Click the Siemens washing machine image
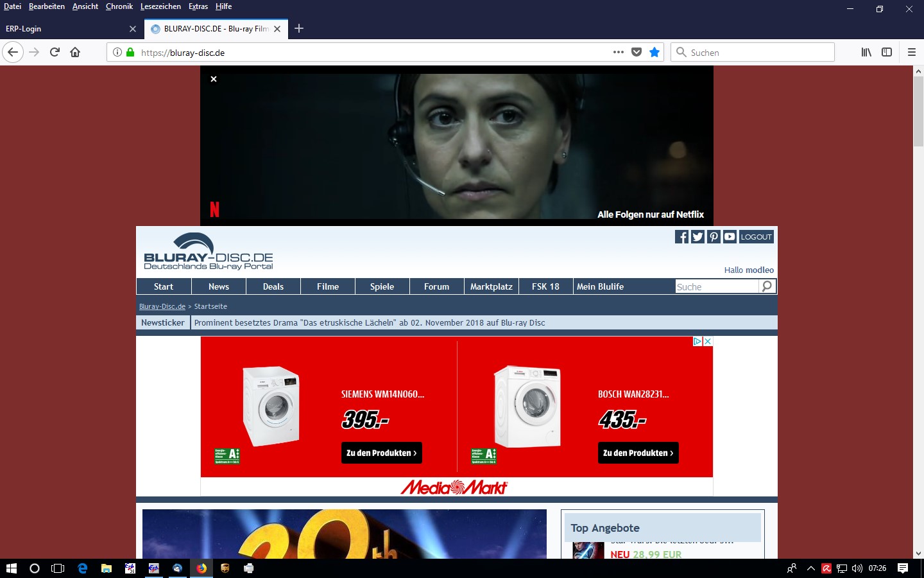This screenshot has height=578, width=924. (271, 407)
